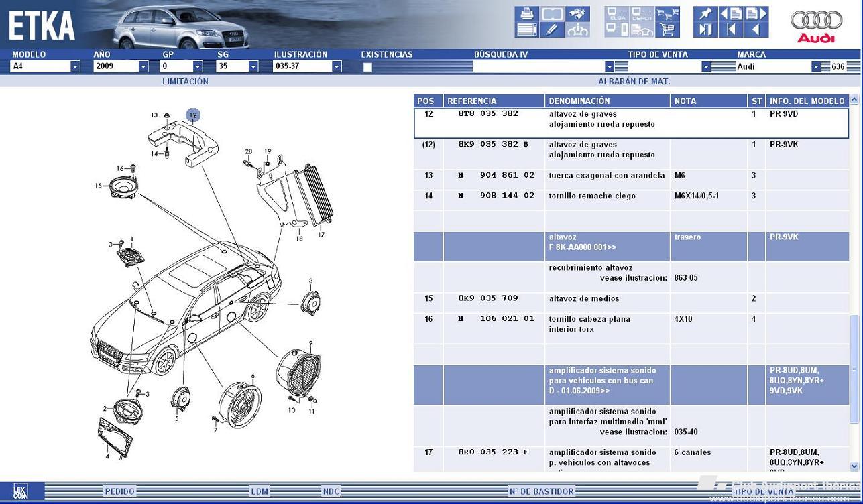Select part reference N 904 861 02
The height and width of the screenshot is (504, 863).
coord(496,176)
